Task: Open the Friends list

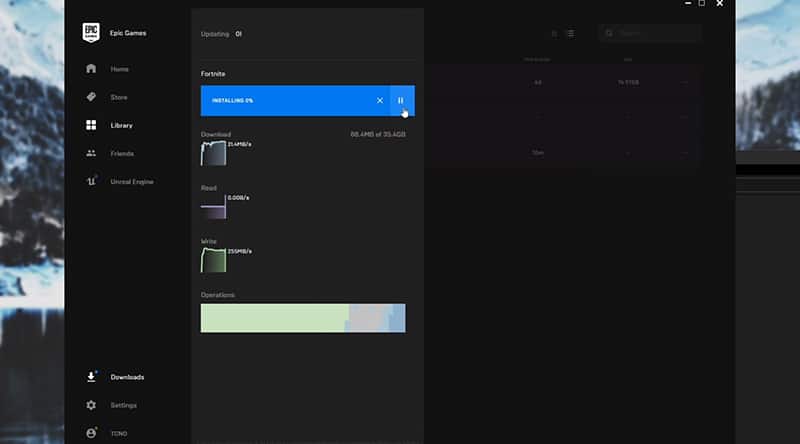Action: click(121, 153)
